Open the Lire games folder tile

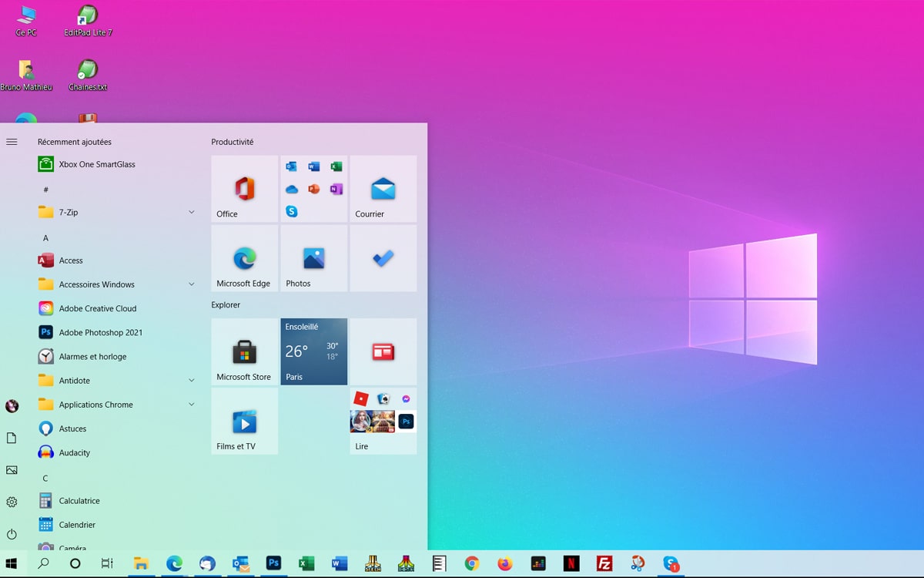point(383,421)
